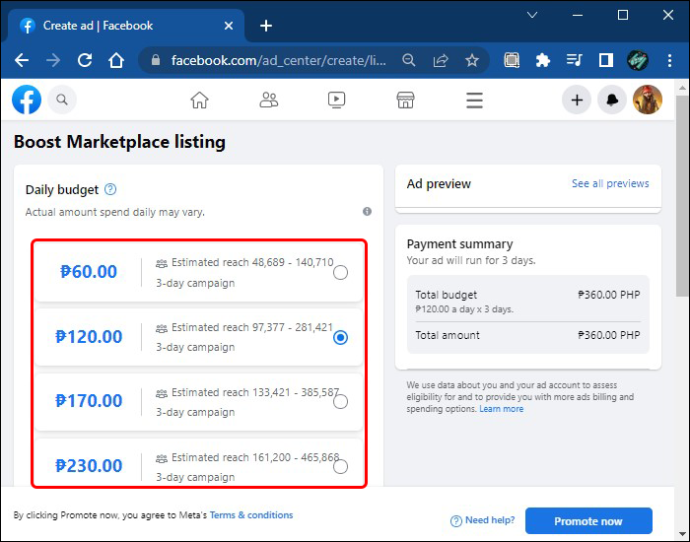Click the Daily budget help question icon
The image size is (690, 542).
[x=110, y=190]
